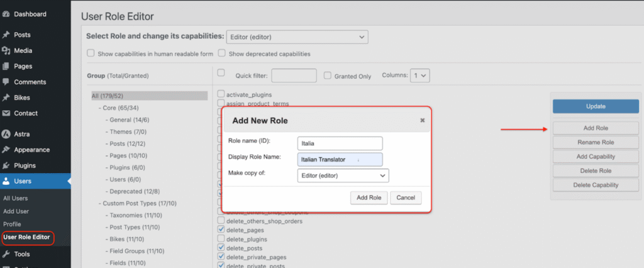
Task: Confirm with the dialog's Add Role button
Action: pyautogui.click(x=369, y=198)
